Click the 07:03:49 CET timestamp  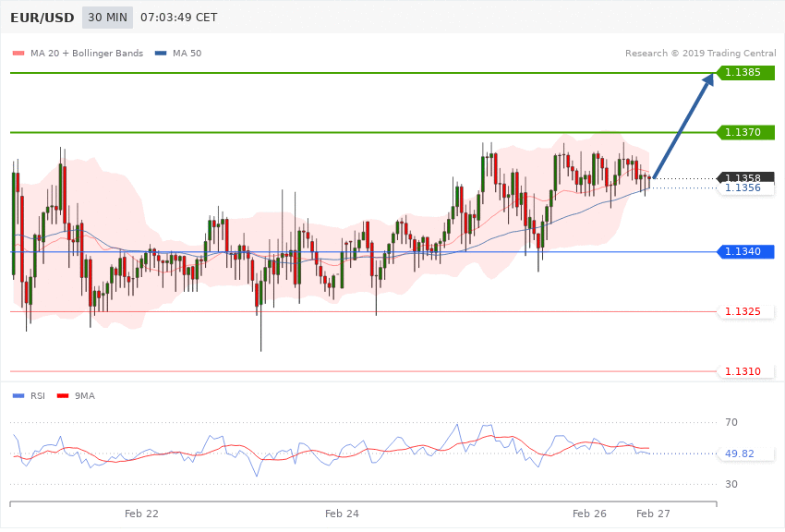(x=179, y=18)
